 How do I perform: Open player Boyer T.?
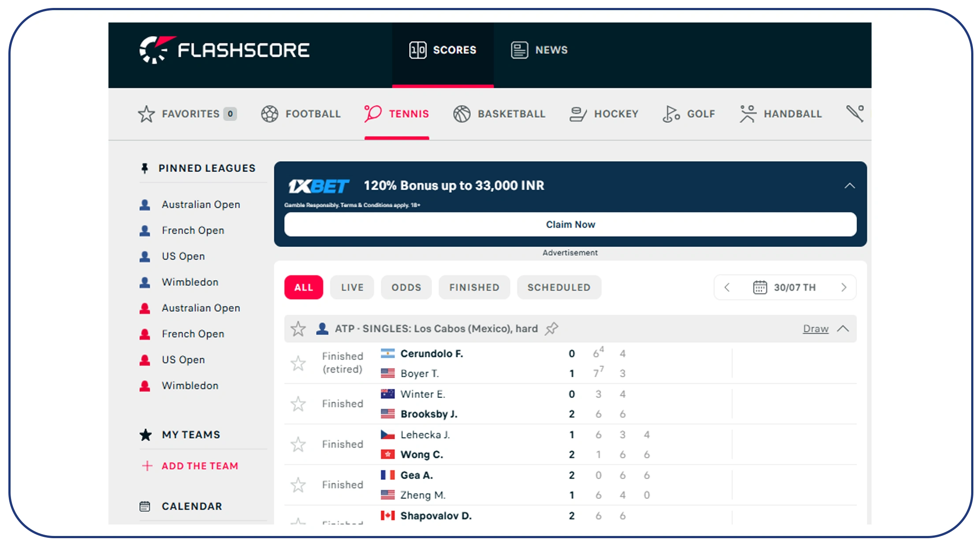[420, 374]
